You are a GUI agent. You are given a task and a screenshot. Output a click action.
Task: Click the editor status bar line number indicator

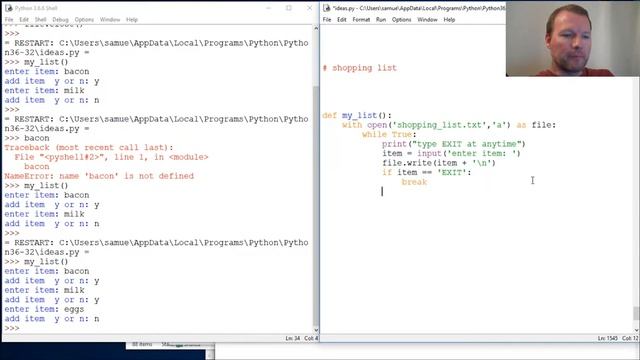tap(607, 338)
